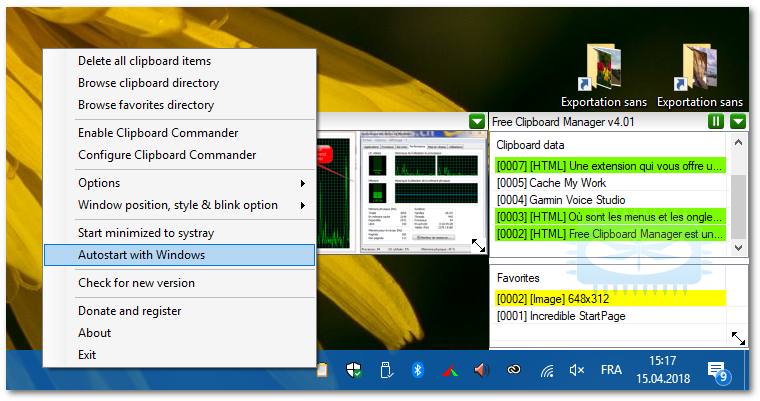Screen dimensions: 760x401
Task: Open green dropdown arrow of left window
Action: tap(477, 121)
